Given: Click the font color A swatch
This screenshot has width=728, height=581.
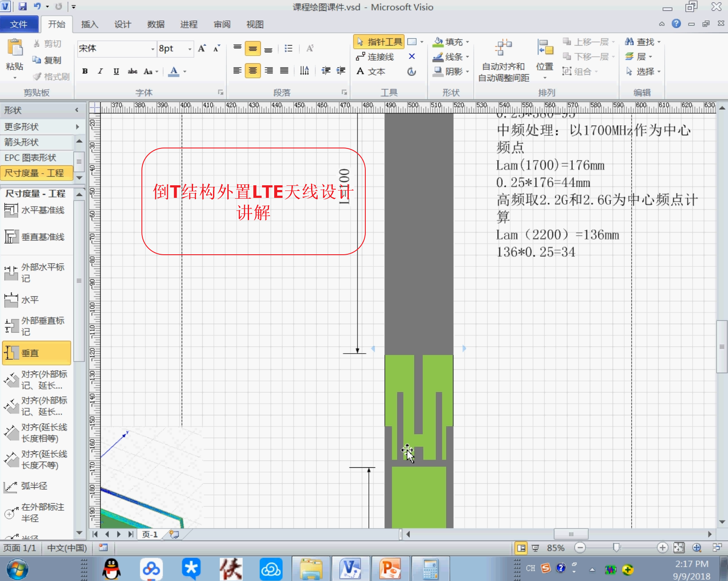Looking at the screenshot, I should pyautogui.click(x=174, y=71).
